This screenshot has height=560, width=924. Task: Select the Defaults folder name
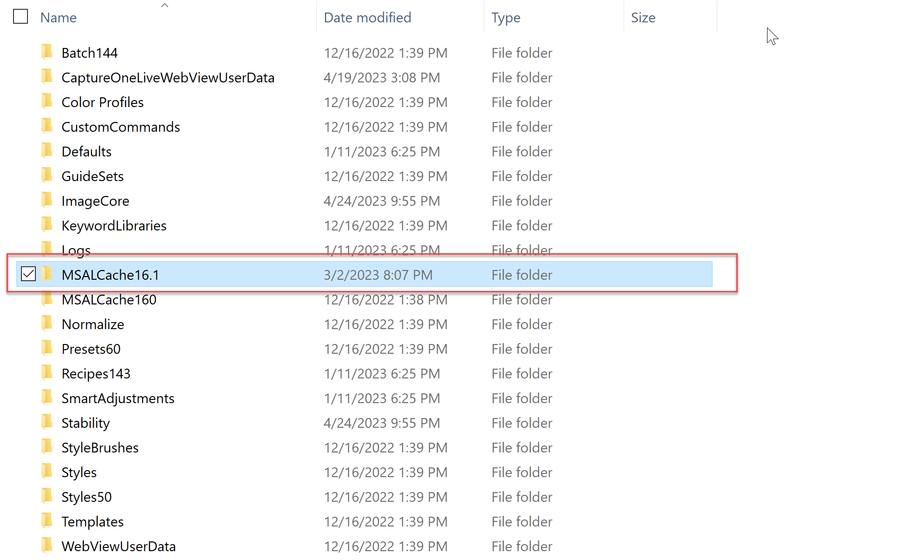click(87, 152)
